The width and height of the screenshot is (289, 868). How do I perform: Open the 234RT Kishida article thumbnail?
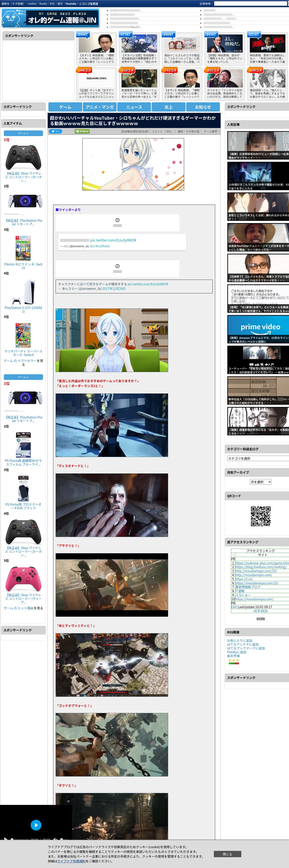click(97, 43)
